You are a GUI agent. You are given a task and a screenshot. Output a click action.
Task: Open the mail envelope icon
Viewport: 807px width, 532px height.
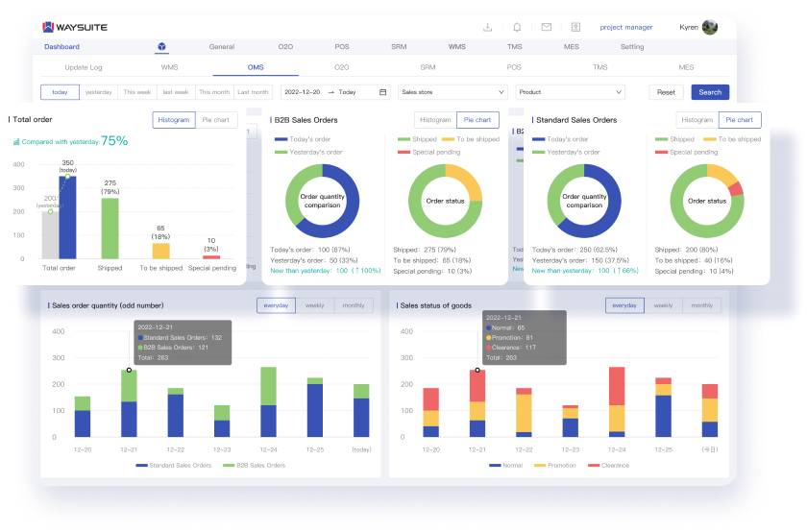(546, 27)
